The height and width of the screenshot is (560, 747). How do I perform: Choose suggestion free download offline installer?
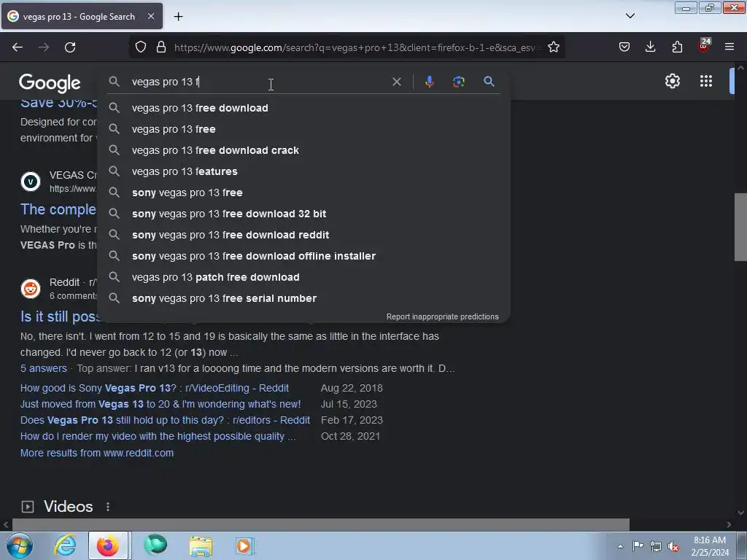pos(303,256)
